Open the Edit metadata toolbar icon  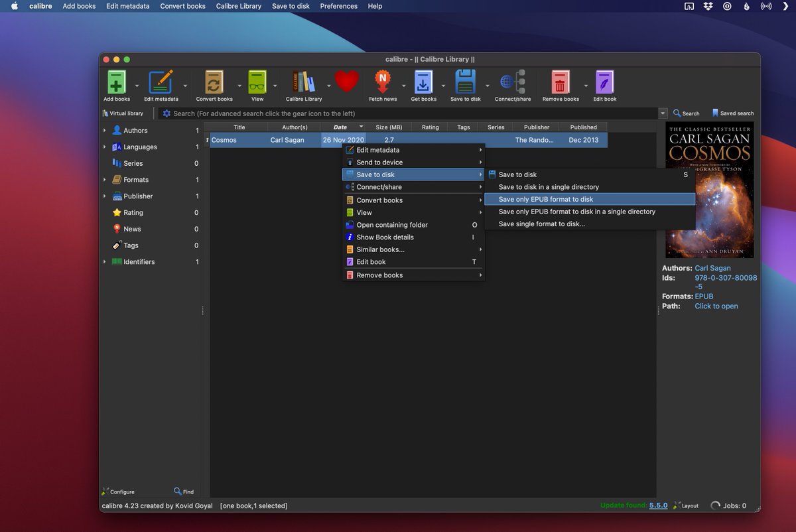[161, 82]
